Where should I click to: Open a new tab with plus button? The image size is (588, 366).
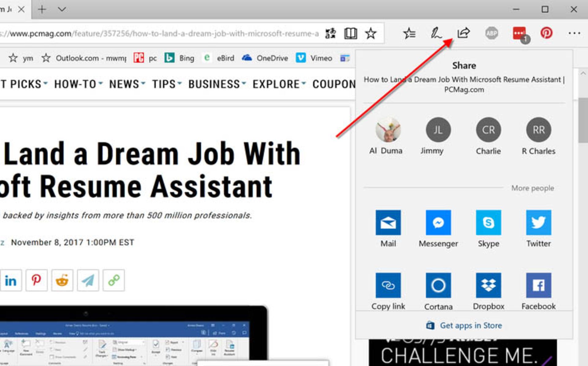coord(42,9)
